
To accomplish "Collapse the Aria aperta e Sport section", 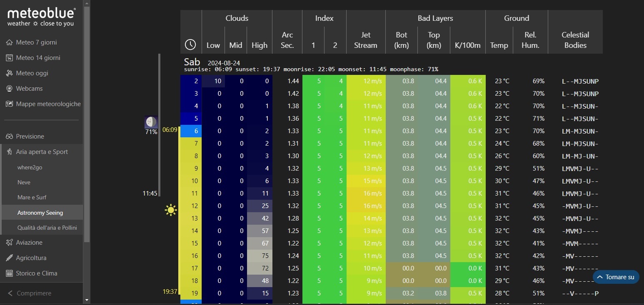I will [x=42, y=152].
